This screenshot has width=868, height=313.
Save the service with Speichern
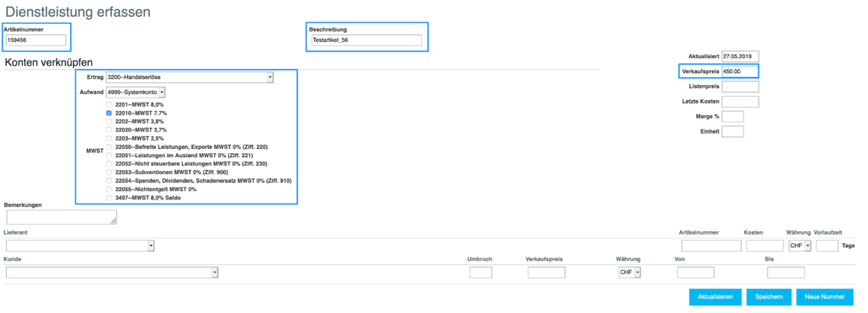(x=769, y=297)
